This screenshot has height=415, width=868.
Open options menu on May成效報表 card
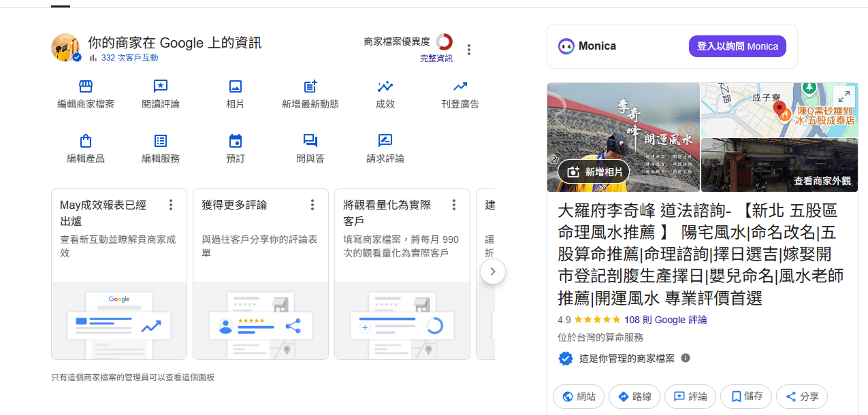coord(171,205)
